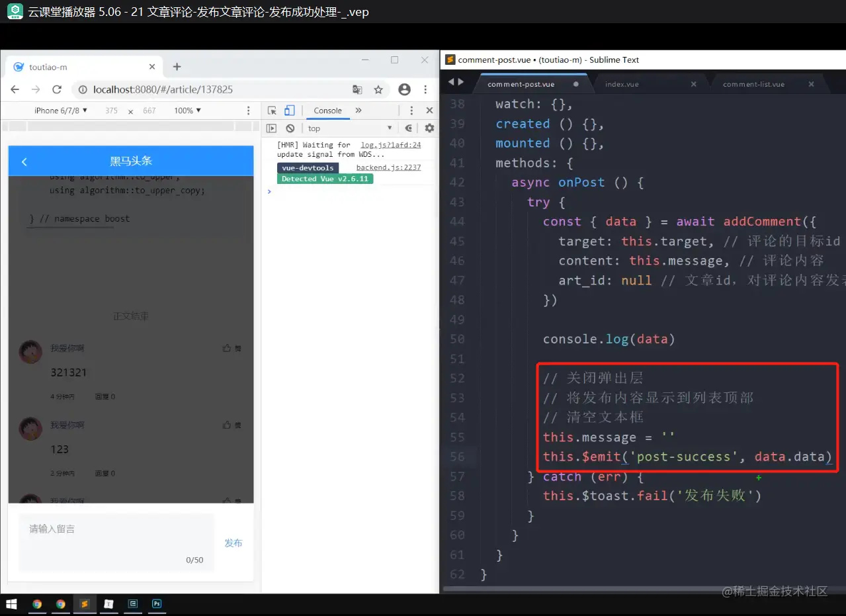Open a new Chrome tab with plus
Image resolution: width=846 pixels, height=616 pixels.
pos(177,67)
